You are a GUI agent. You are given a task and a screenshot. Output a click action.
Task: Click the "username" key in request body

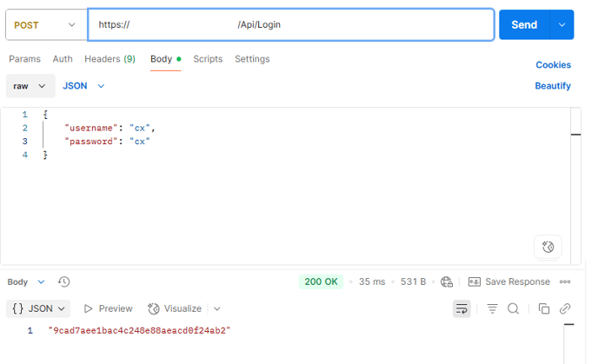click(90, 128)
